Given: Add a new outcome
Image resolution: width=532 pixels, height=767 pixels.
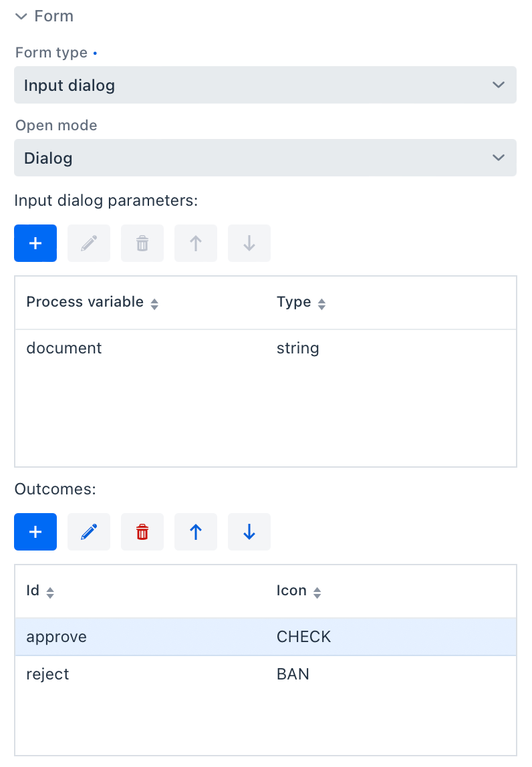Looking at the screenshot, I should pos(35,532).
